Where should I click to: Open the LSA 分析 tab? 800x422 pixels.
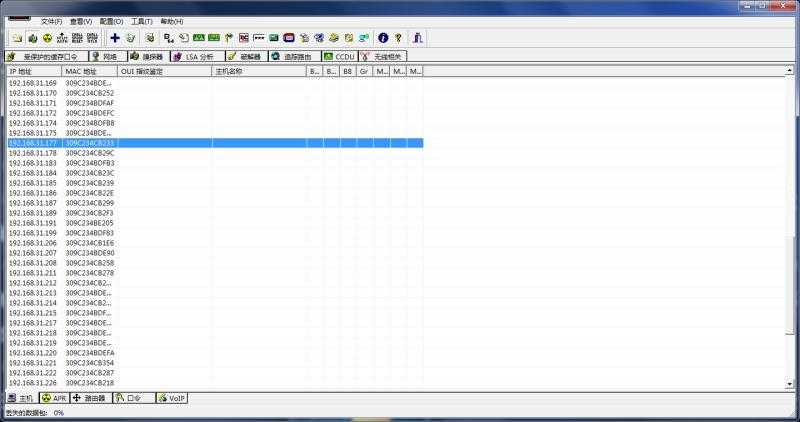[x=198, y=57]
